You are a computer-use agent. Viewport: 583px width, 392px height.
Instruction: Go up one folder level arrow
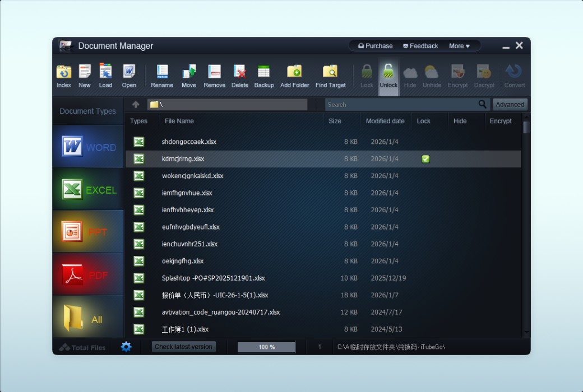pos(136,105)
